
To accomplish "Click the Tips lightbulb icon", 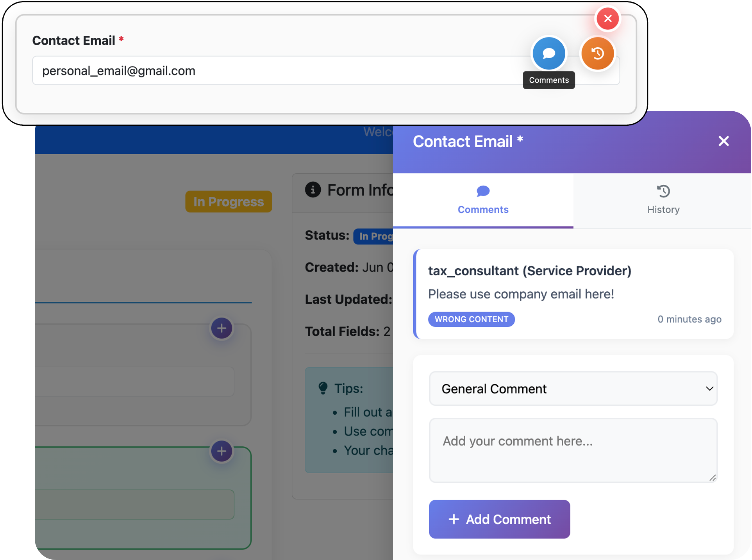I will click(x=323, y=388).
